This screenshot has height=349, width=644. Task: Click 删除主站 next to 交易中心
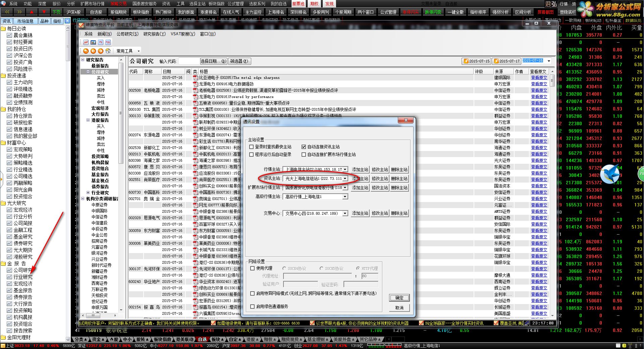click(399, 213)
